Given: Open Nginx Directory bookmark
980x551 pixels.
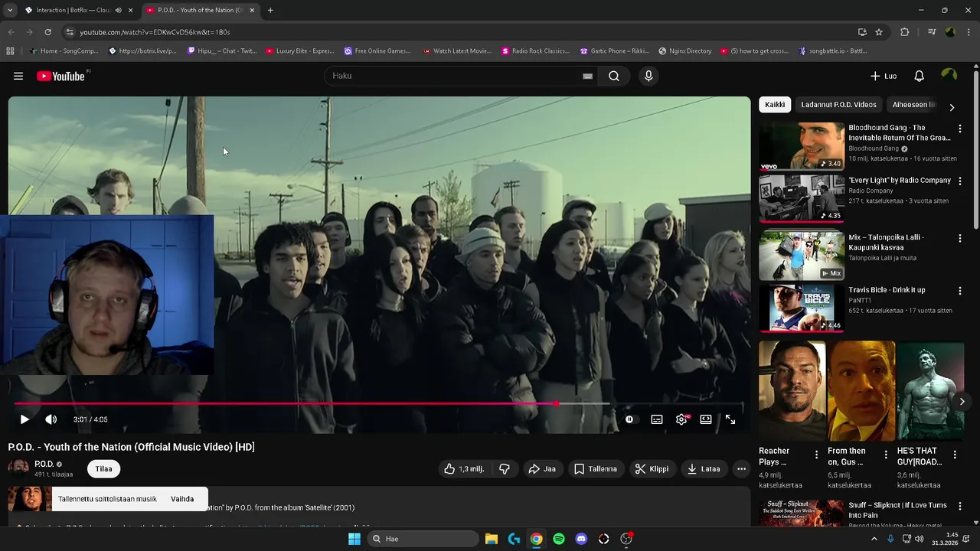Looking at the screenshot, I should 685,51.
